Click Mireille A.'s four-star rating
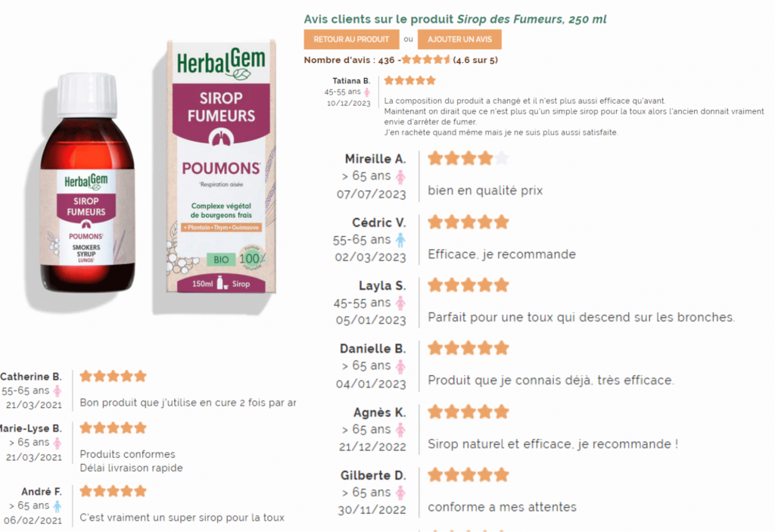The width and height of the screenshot is (775, 532). [x=468, y=158]
